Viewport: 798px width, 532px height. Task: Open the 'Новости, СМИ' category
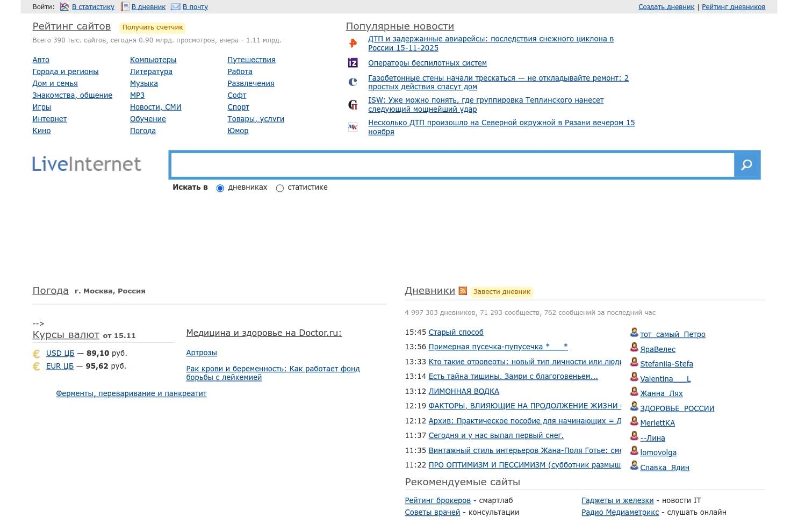coord(155,106)
